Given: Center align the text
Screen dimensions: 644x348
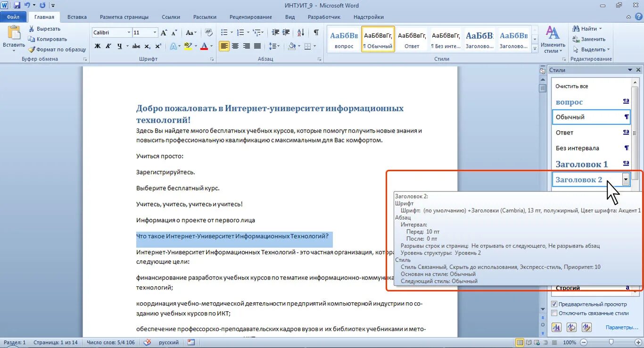Looking at the screenshot, I should (x=235, y=46).
